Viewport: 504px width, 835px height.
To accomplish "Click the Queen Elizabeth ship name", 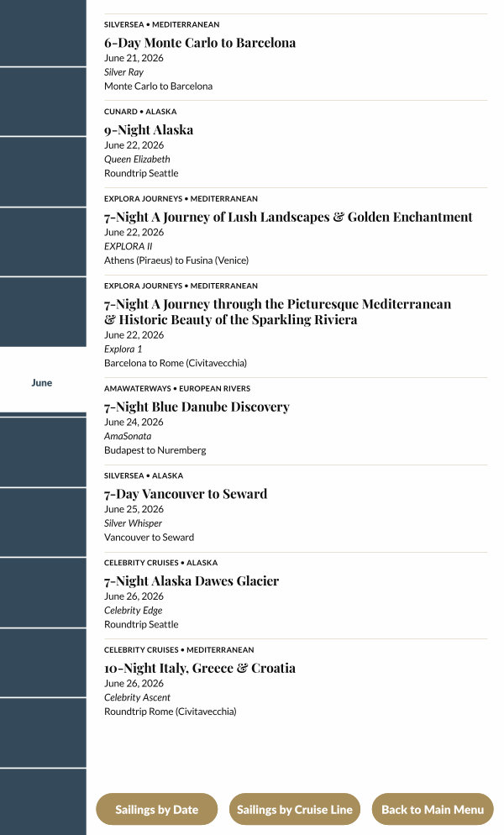I will click(x=137, y=159).
